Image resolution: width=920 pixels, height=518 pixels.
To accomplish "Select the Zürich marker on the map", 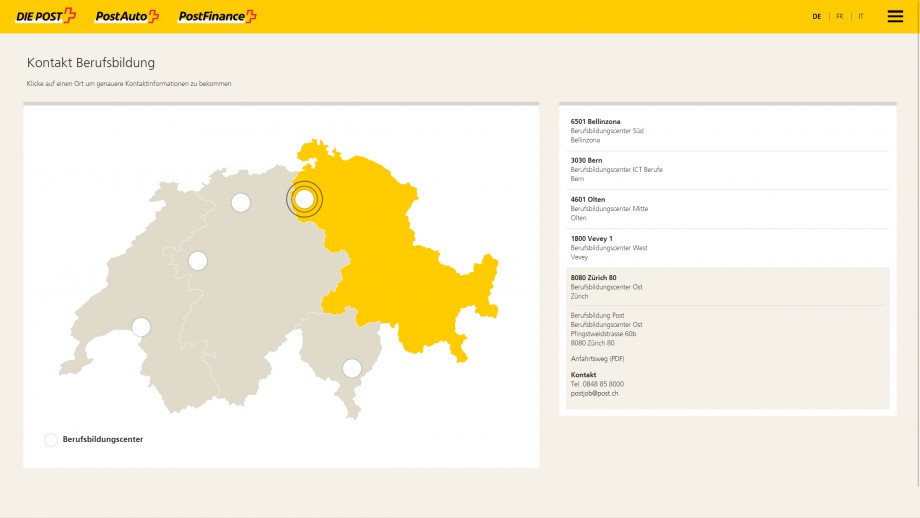I will click(305, 199).
